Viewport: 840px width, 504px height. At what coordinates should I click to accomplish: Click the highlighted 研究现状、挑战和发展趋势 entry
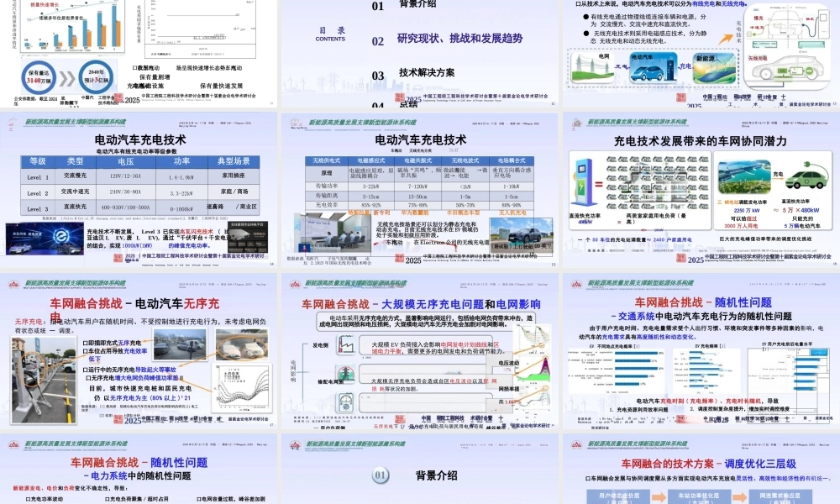(x=461, y=38)
